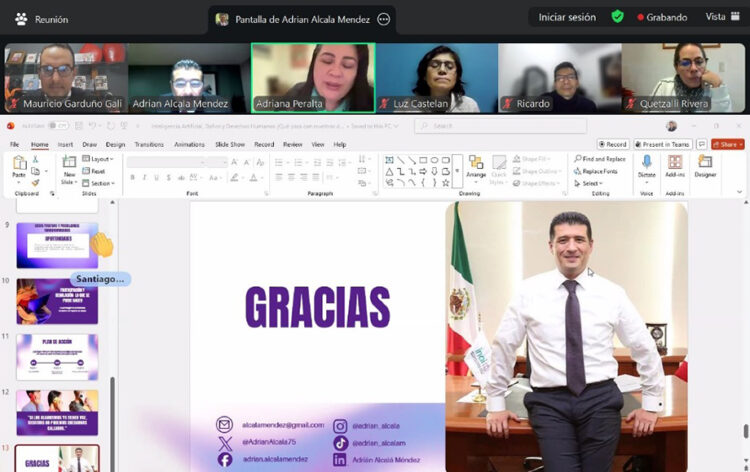The height and width of the screenshot is (472, 750).
Task: Expand the shapes gallery More arrow
Action: pos(457,171)
